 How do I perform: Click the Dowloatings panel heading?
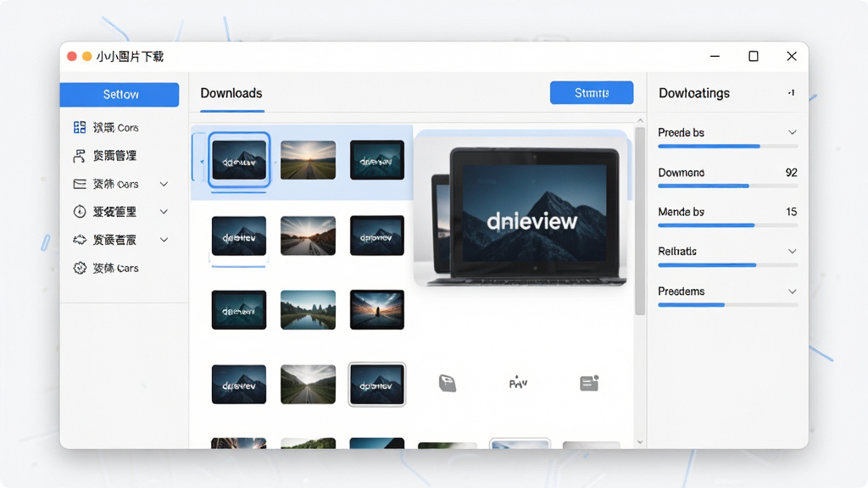694,93
